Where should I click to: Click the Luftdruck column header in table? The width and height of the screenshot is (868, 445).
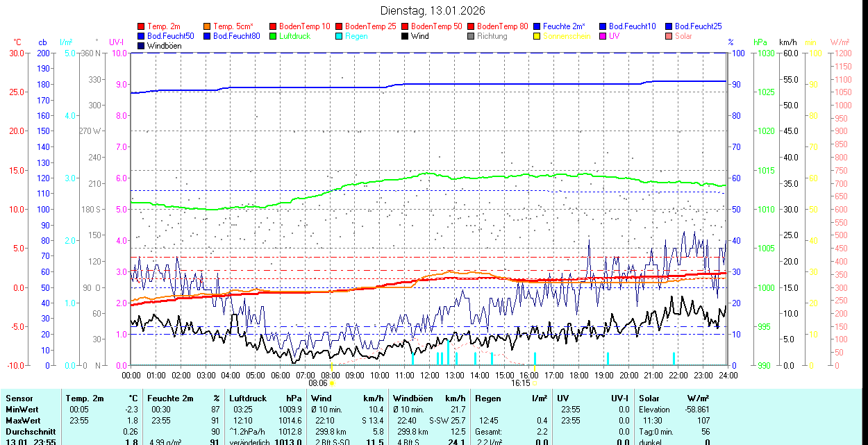point(248,398)
